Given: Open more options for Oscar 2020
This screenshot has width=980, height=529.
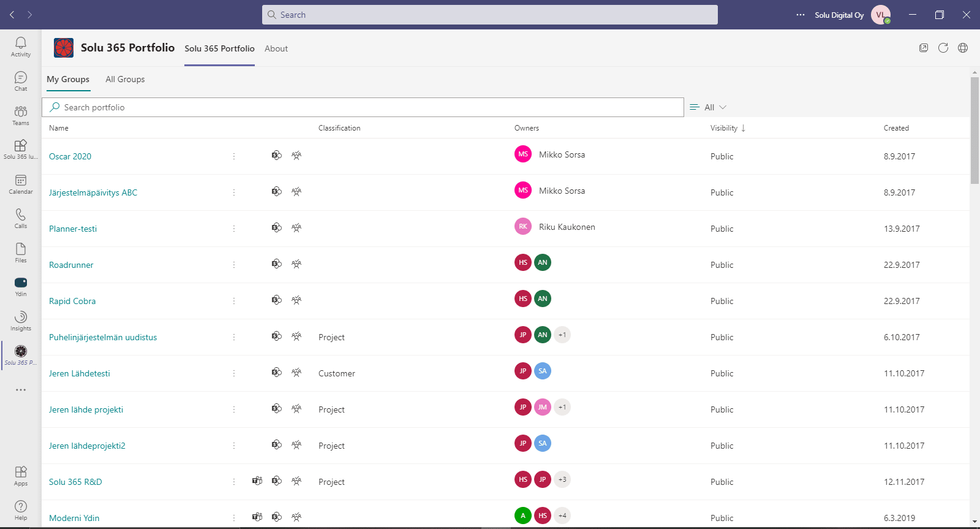Looking at the screenshot, I should [x=234, y=156].
